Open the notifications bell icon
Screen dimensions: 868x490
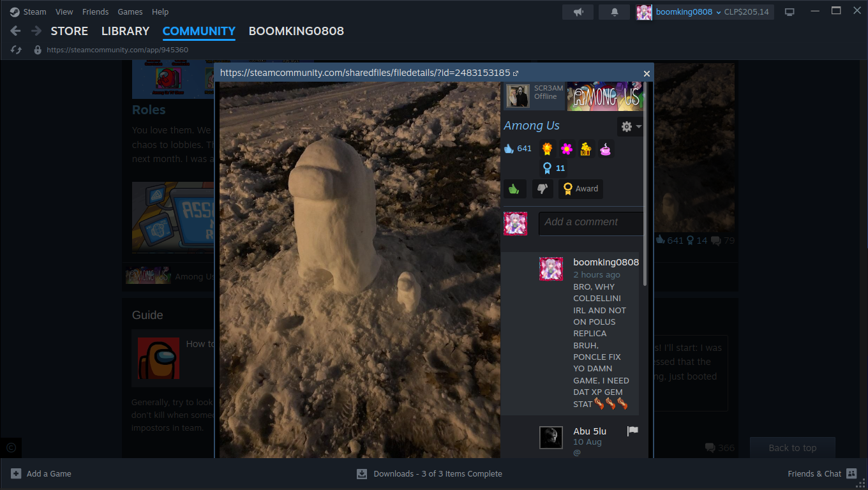(x=615, y=11)
